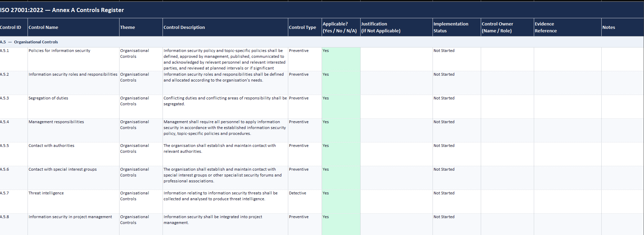
Task: Select the A.5.2 control description cell
Action: [x=225, y=83]
